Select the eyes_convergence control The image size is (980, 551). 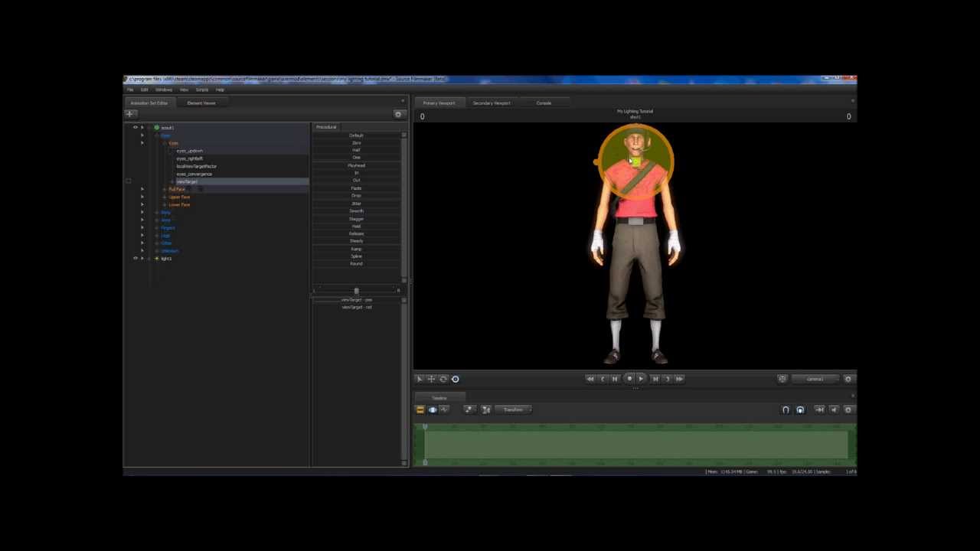coord(194,174)
